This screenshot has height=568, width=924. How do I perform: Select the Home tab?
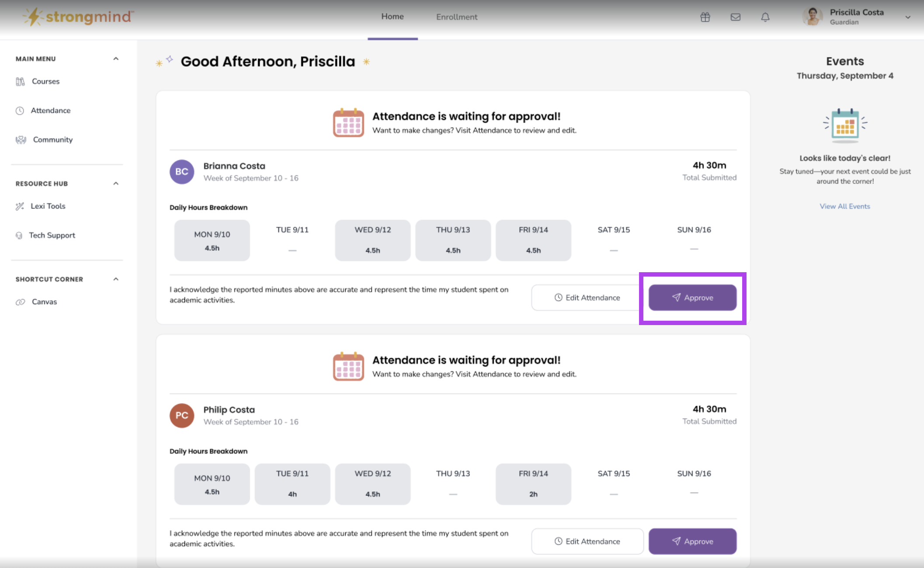point(392,17)
